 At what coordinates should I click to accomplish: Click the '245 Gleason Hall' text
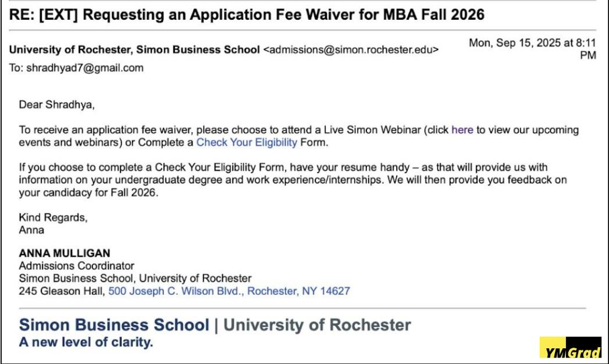click(62, 291)
